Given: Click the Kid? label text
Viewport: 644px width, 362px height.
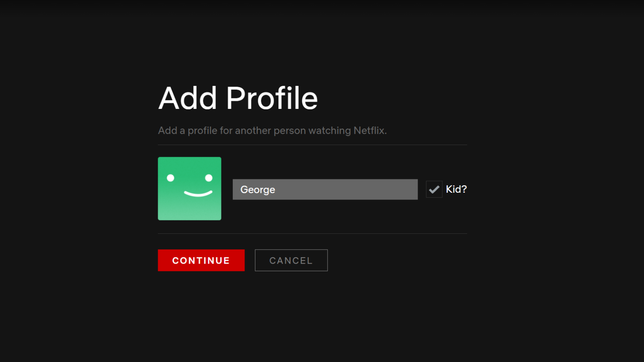Looking at the screenshot, I should pos(457,189).
